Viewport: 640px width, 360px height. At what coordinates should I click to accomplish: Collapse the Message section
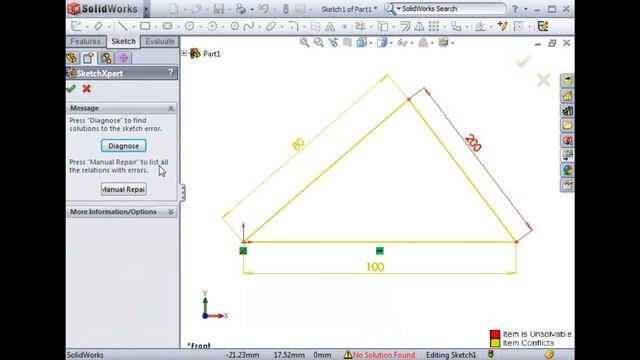pos(171,108)
